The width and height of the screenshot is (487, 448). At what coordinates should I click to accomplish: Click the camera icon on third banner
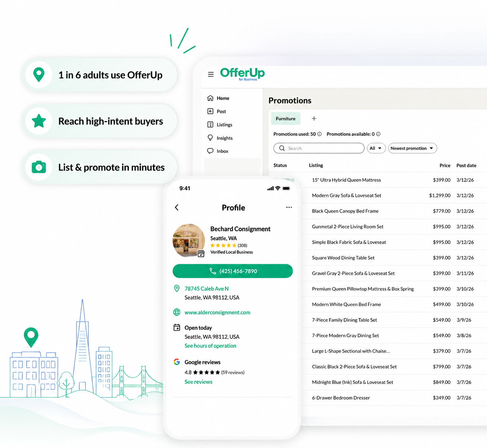[39, 167]
